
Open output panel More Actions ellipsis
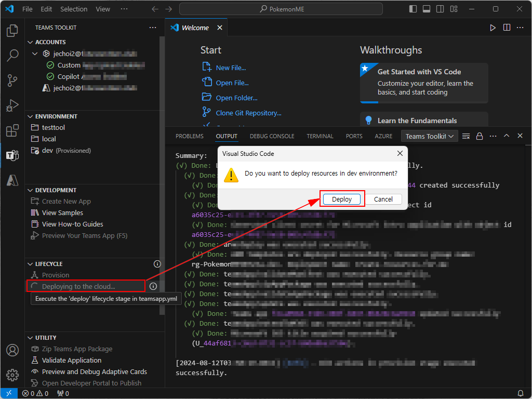493,136
